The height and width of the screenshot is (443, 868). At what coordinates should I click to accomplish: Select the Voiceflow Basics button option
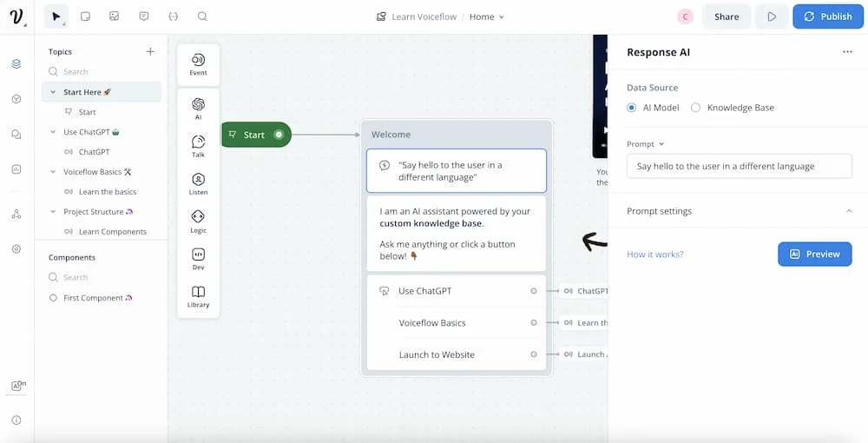click(x=457, y=323)
